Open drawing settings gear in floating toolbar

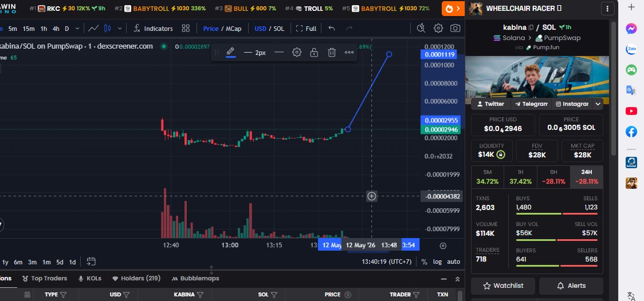click(x=297, y=53)
